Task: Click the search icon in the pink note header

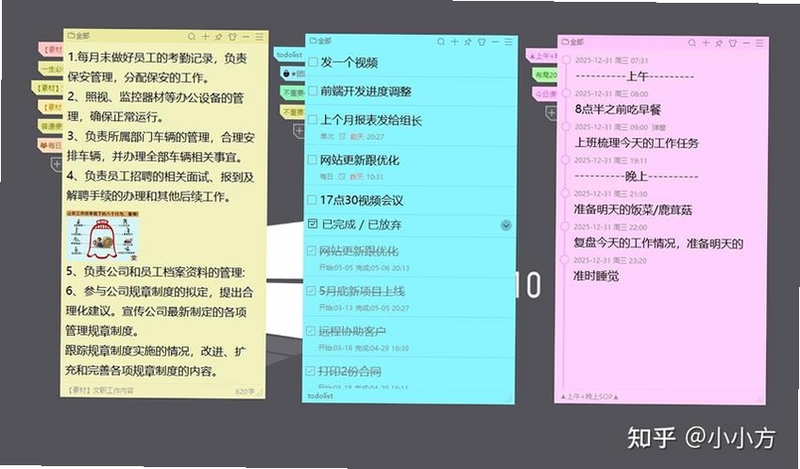Action: tap(692, 43)
